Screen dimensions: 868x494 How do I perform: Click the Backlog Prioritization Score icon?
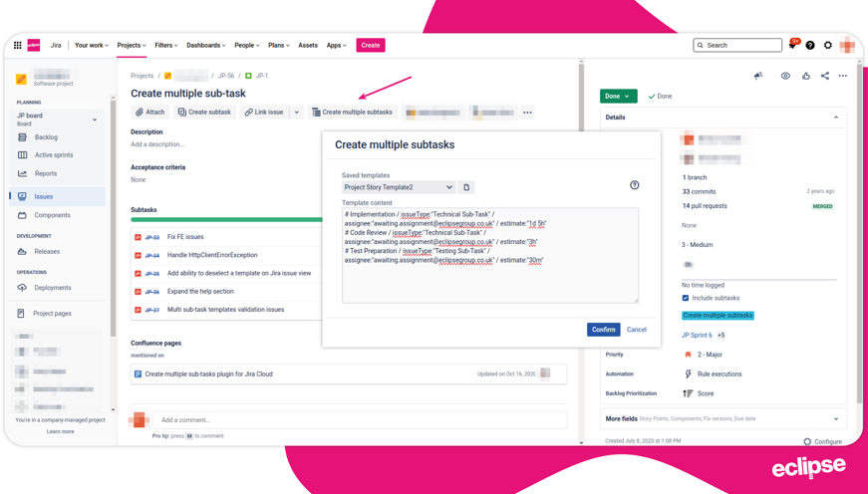(x=688, y=393)
